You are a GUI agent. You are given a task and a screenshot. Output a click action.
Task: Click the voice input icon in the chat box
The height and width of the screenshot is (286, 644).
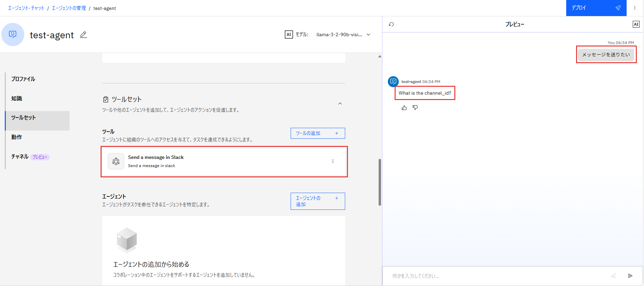(614, 276)
